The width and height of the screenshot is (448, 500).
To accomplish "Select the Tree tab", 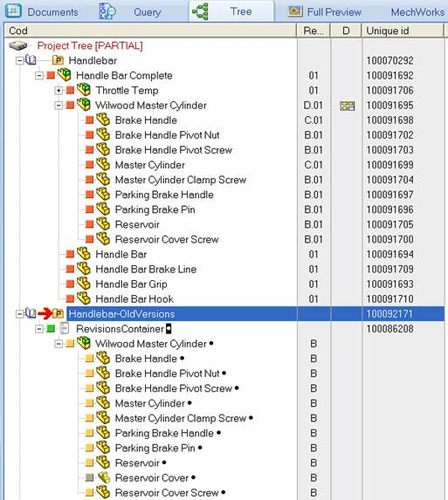I will tap(231, 11).
